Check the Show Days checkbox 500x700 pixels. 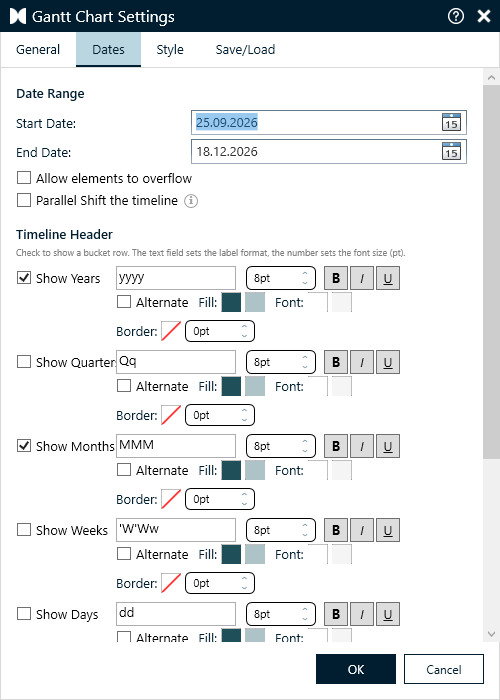pyautogui.click(x=24, y=614)
